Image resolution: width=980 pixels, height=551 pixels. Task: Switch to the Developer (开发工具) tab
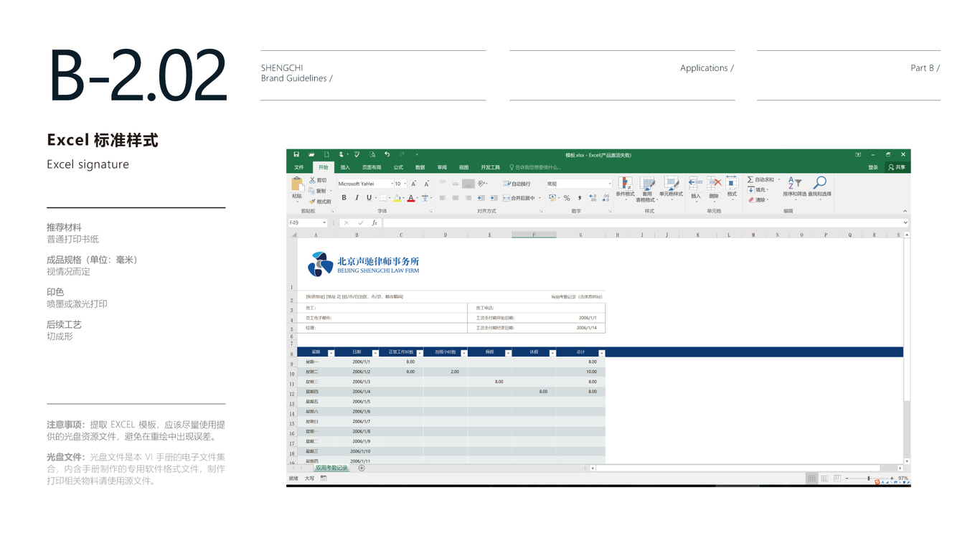[490, 167]
